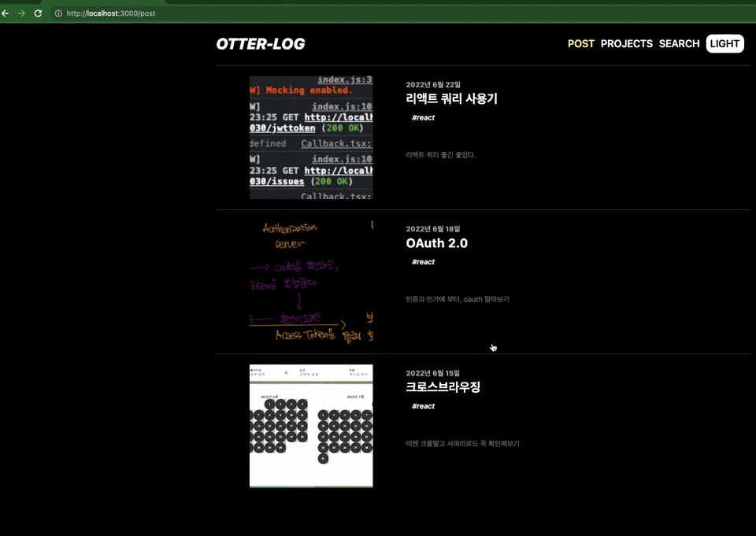
Task: Open the calendar thumbnail for 크로스브라우징
Action: click(x=311, y=426)
